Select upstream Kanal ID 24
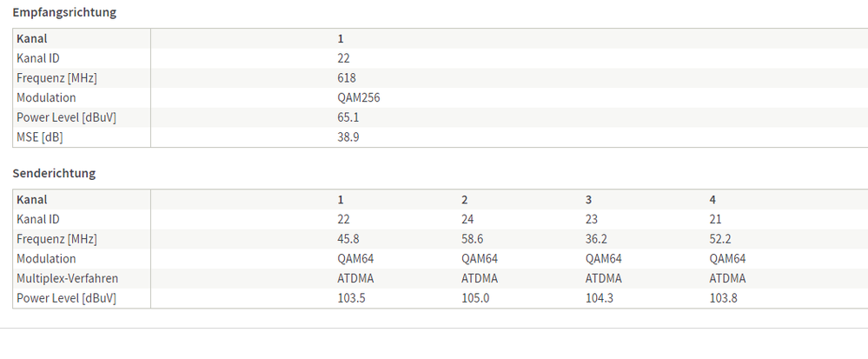 coord(467,219)
